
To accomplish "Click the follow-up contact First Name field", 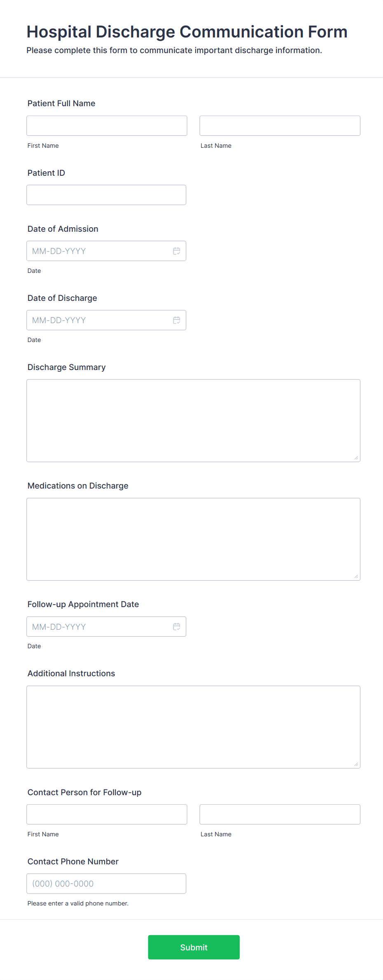I will (x=106, y=814).
